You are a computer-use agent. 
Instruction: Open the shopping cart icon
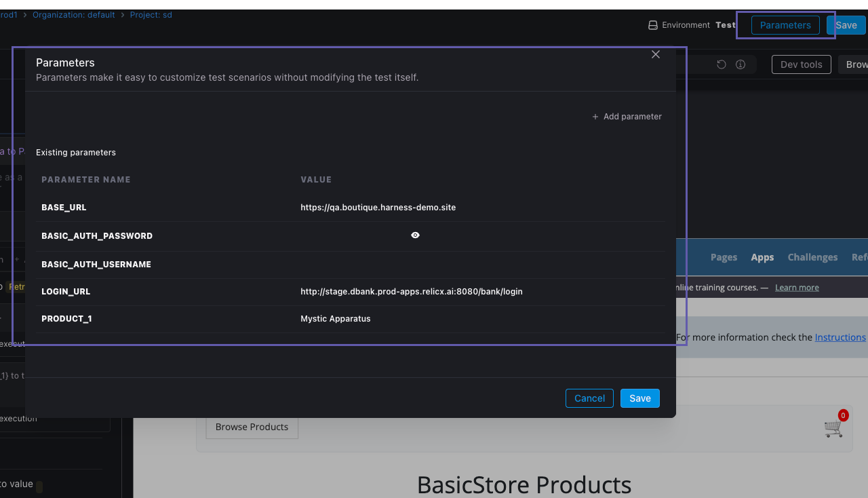click(x=833, y=428)
